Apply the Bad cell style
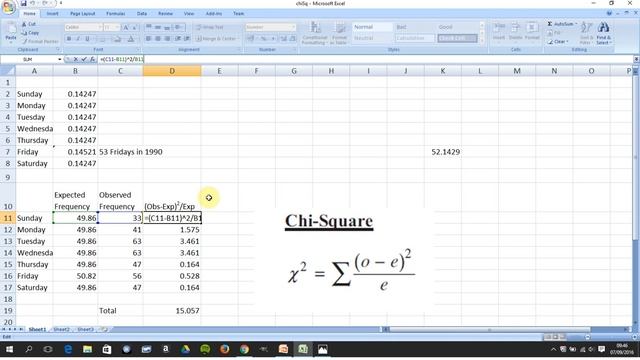 pos(414,27)
